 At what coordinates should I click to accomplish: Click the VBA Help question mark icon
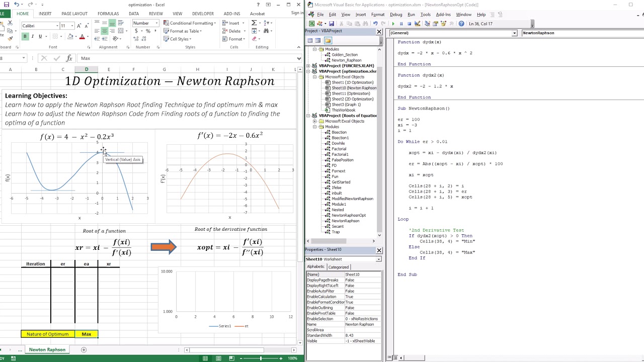pos(461,24)
